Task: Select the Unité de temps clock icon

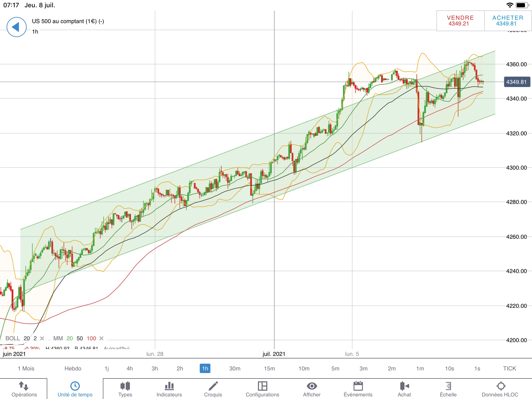Action: pos(75,386)
